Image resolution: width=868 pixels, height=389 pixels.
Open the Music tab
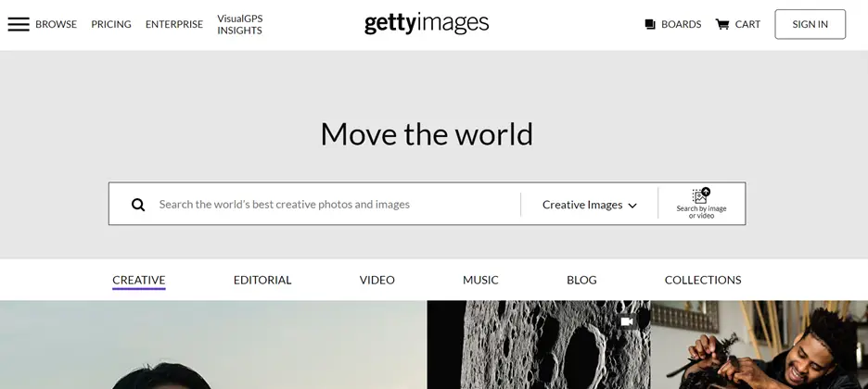tap(480, 280)
